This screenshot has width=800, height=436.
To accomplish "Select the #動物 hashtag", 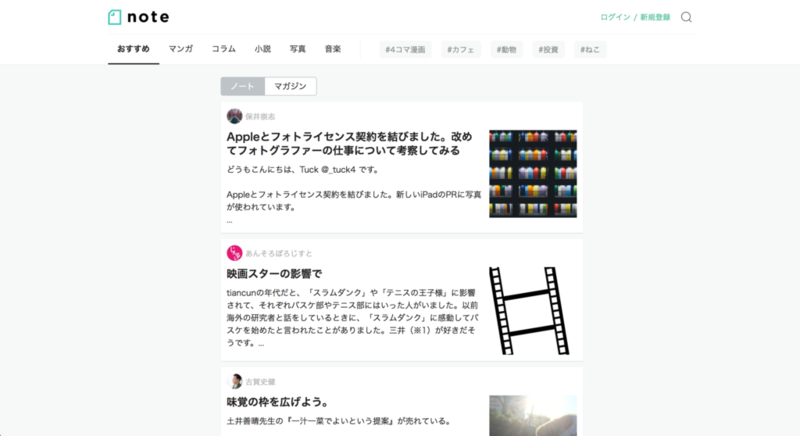I will (x=507, y=49).
